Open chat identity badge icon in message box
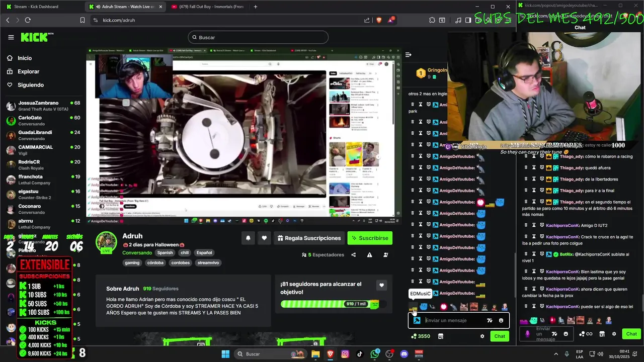The width and height of the screenshot is (644, 362). (417, 320)
